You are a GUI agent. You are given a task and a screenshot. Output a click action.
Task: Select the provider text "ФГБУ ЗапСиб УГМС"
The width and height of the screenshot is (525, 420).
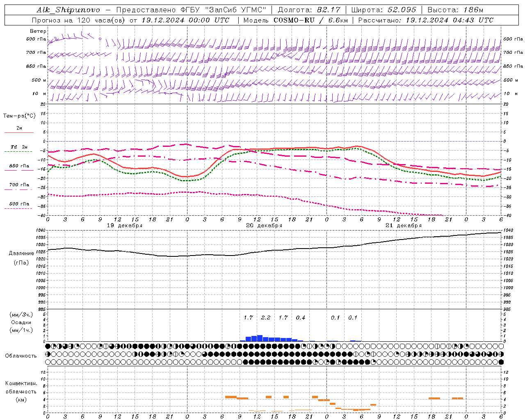point(224,10)
